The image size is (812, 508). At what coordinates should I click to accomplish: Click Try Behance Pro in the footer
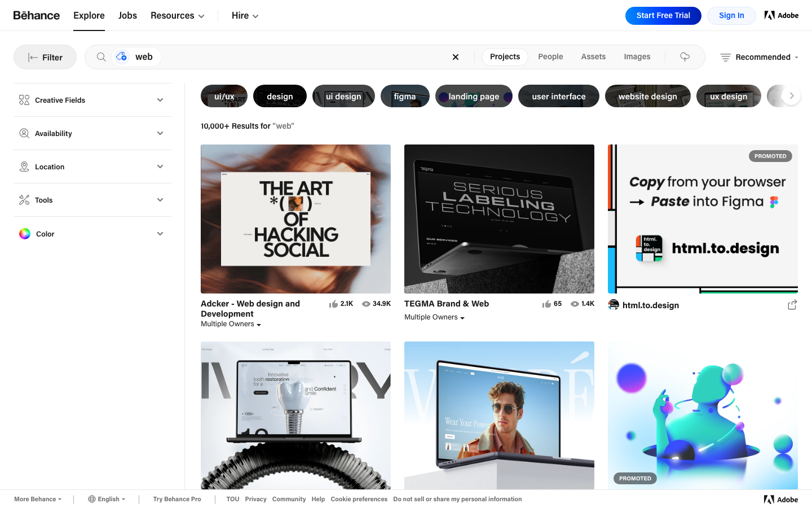click(177, 499)
